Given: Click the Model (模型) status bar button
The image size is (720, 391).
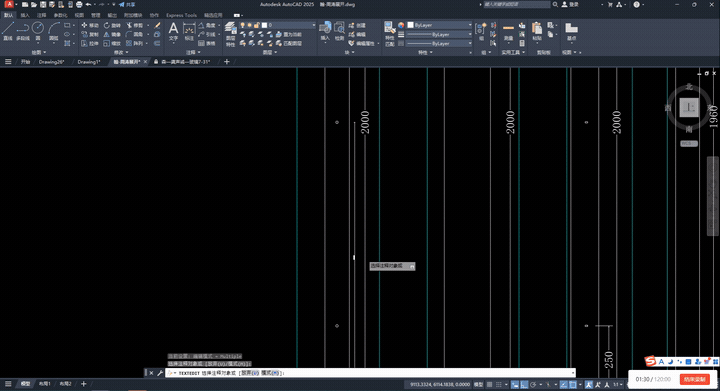Looking at the screenshot, I should [478, 385].
